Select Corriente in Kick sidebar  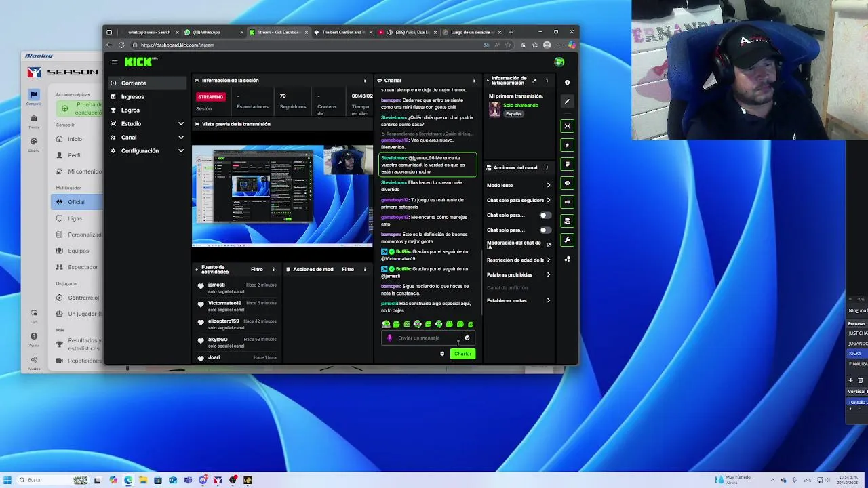(x=146, y=83)
